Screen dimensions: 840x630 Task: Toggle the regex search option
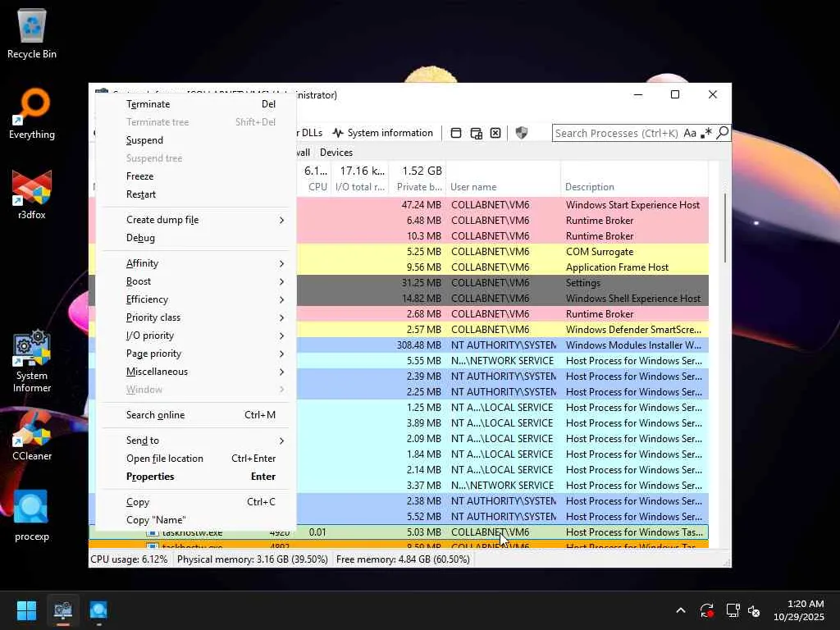[x=706, y=133]
